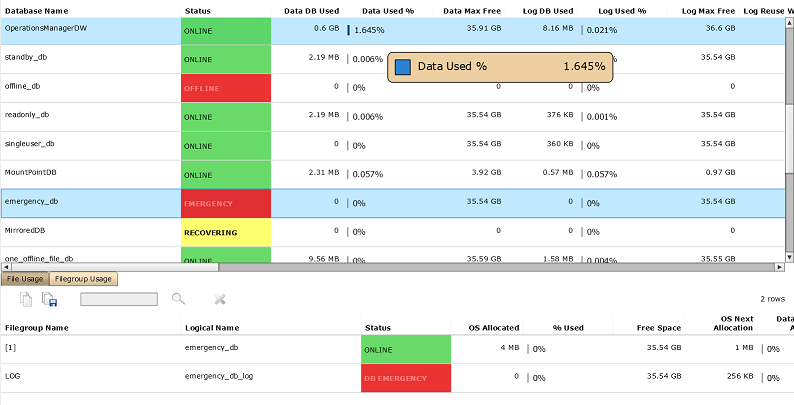Click the red DB EMERGENCY status cell
This screenshot has height=405, width=794.
[406, 379]
